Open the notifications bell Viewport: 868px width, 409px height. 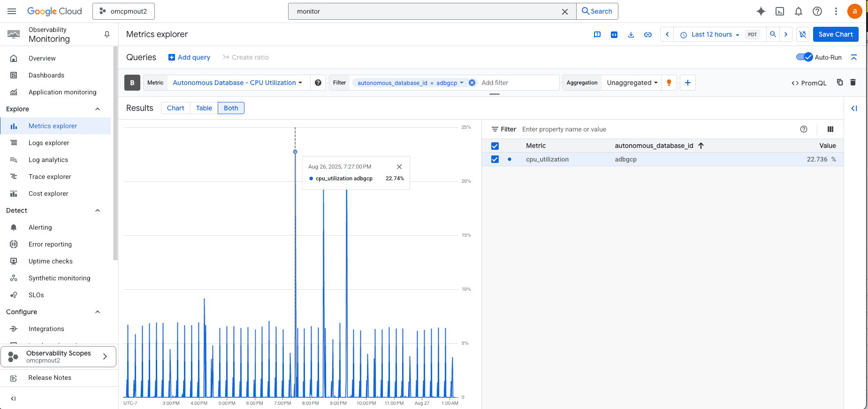pos(799,11)
